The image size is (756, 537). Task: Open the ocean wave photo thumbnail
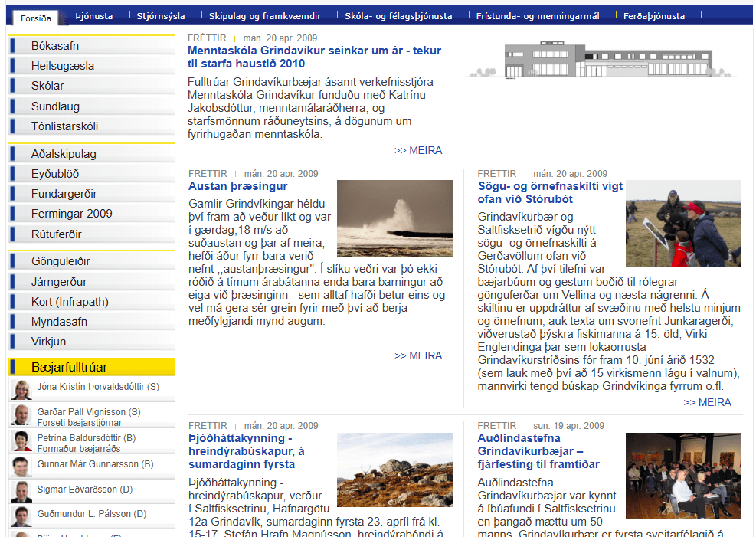point(394,218)
